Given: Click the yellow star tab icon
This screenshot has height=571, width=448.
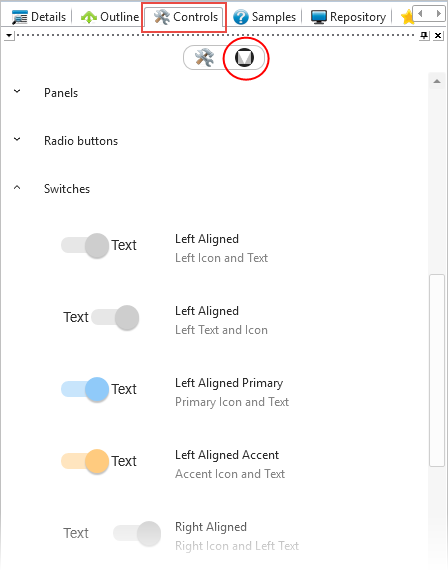Looking at the screenshot, I should coord(406,17).
